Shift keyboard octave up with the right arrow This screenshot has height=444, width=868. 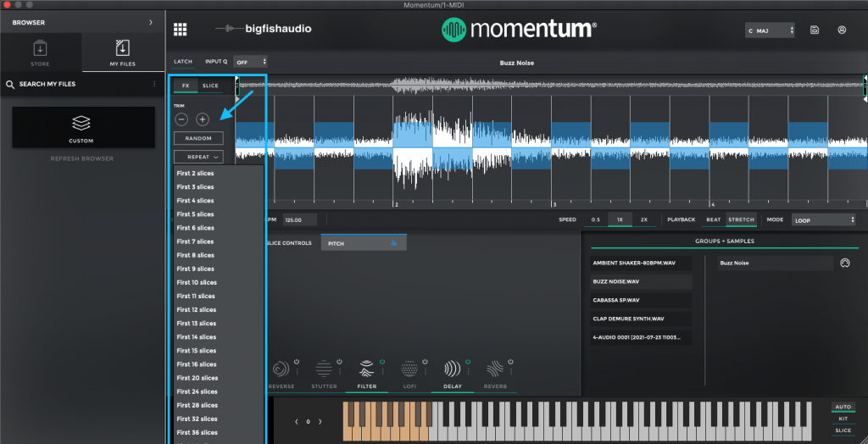[320, 422]
